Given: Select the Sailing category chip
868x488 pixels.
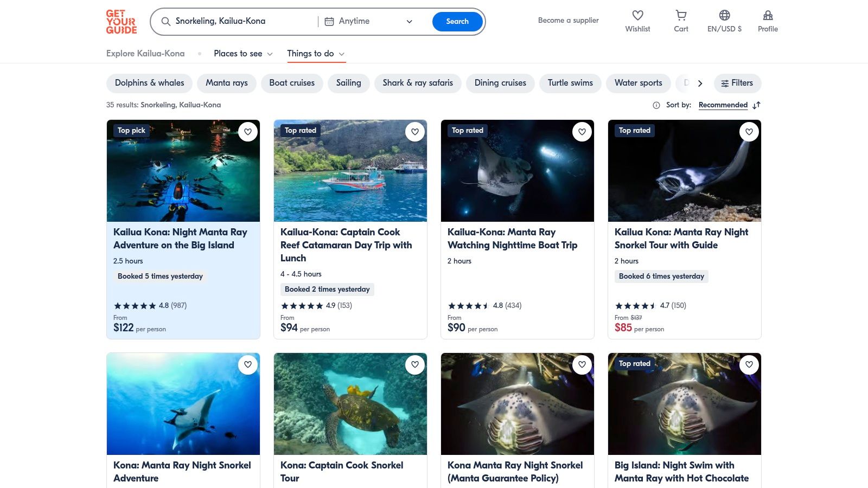Looking at the screenshot, I should tap(348, 83).
